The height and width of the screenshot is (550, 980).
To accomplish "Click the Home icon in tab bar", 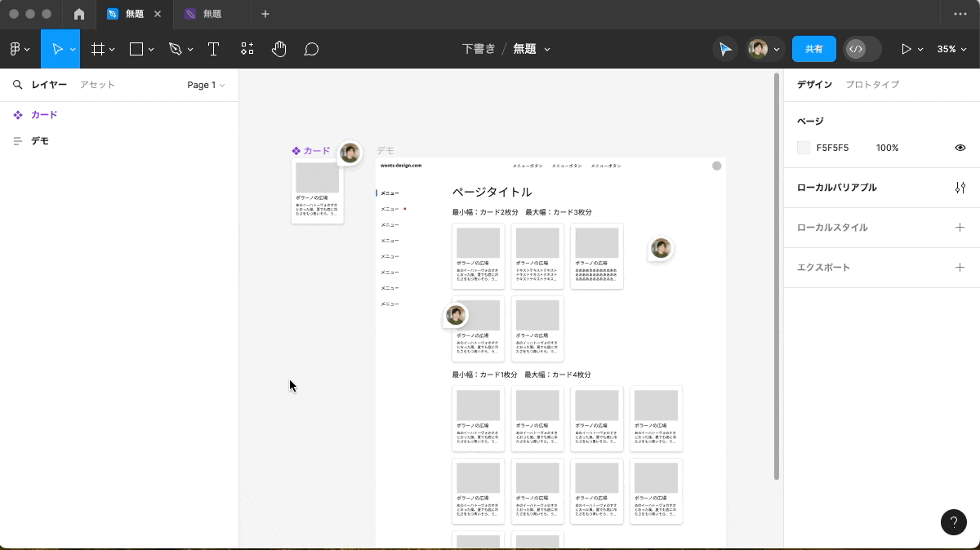I will (79, 15).
